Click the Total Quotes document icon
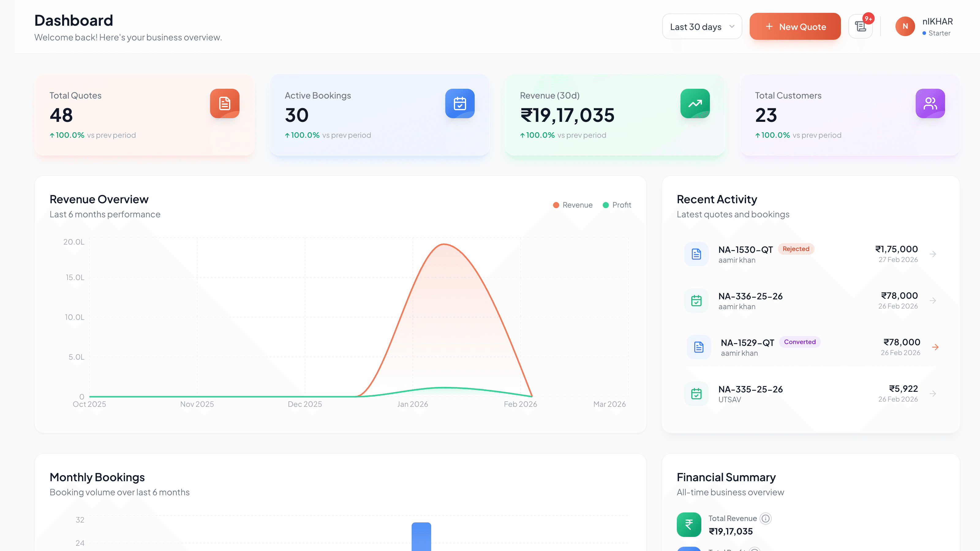The height and width of the screenshot is (551, 980). click(225, 103)
